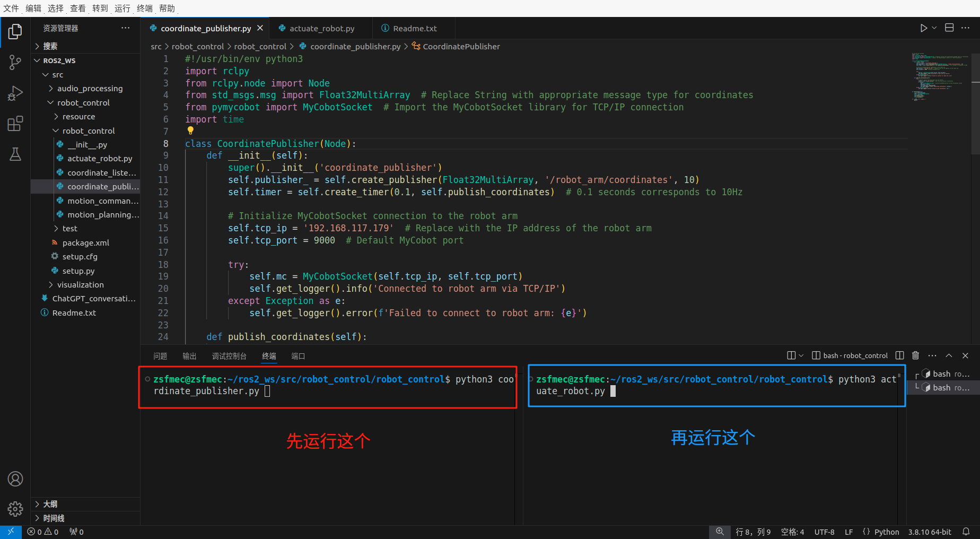Expand the test folder

coord(85,229)
